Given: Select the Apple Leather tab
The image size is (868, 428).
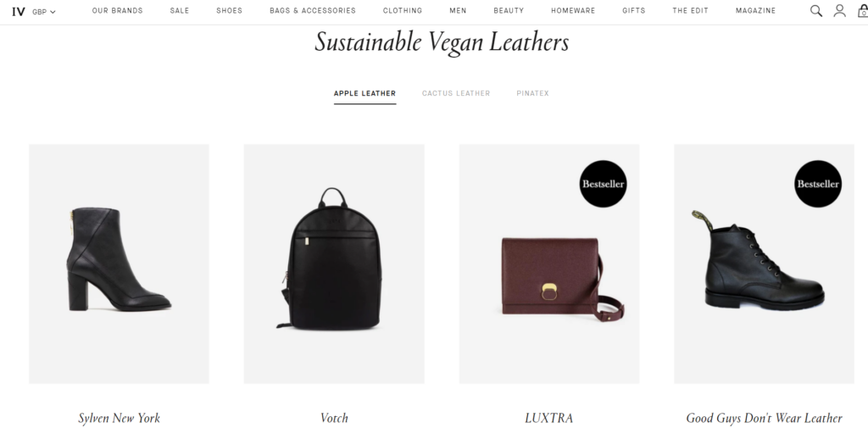Looking at the screenshot, I should 364,93.
